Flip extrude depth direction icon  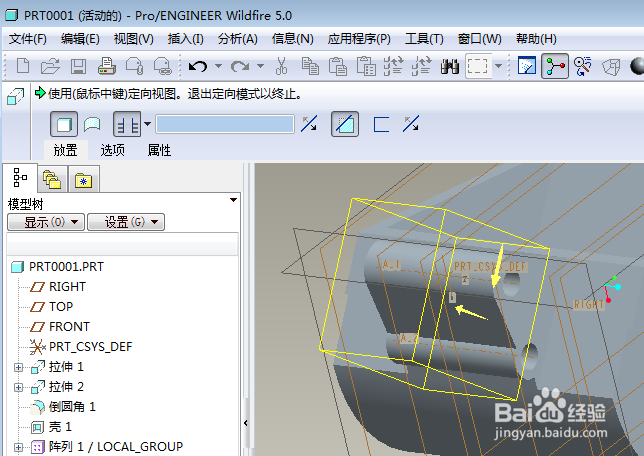[x=309, y=124]
